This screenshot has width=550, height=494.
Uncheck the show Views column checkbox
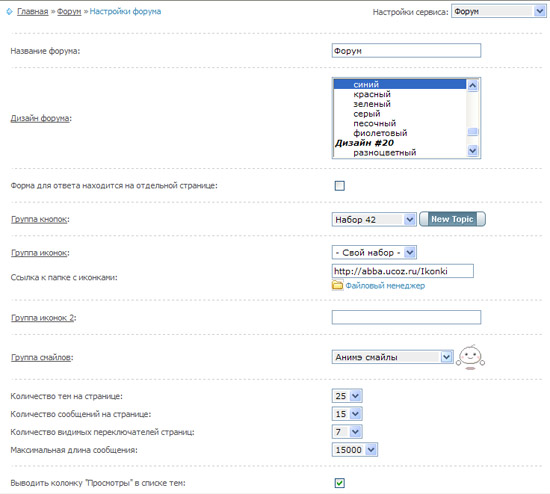click(x=340, y=483)
